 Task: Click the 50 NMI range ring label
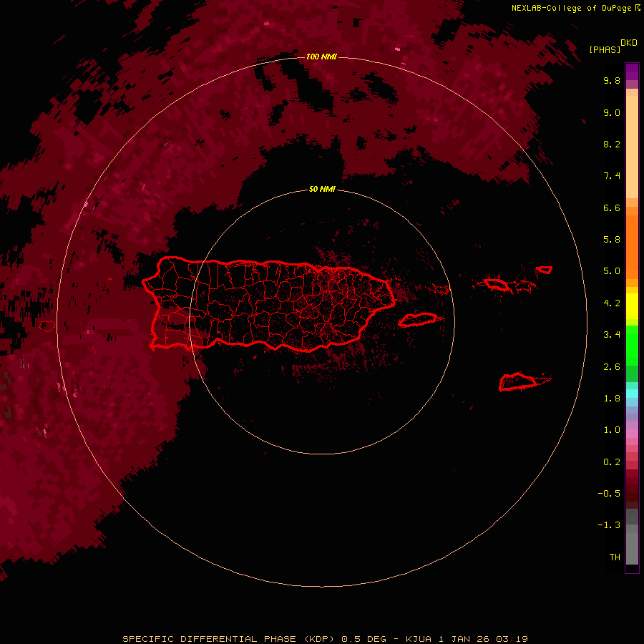pyautogui.click(x=322, y=189)
